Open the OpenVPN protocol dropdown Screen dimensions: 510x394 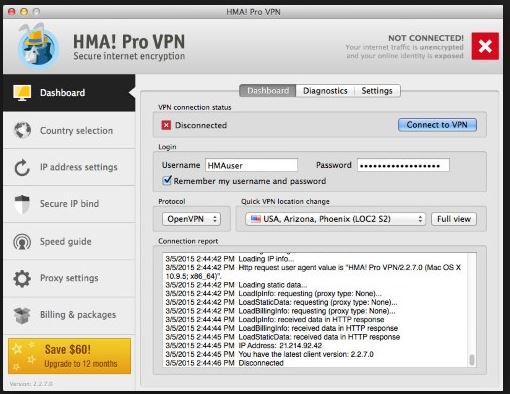[x=191, y=219]
